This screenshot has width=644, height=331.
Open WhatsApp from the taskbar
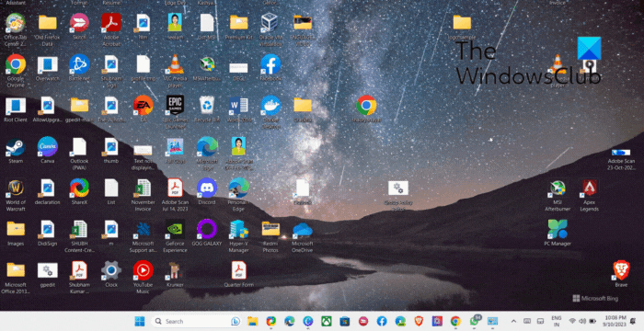click(474, 321)
